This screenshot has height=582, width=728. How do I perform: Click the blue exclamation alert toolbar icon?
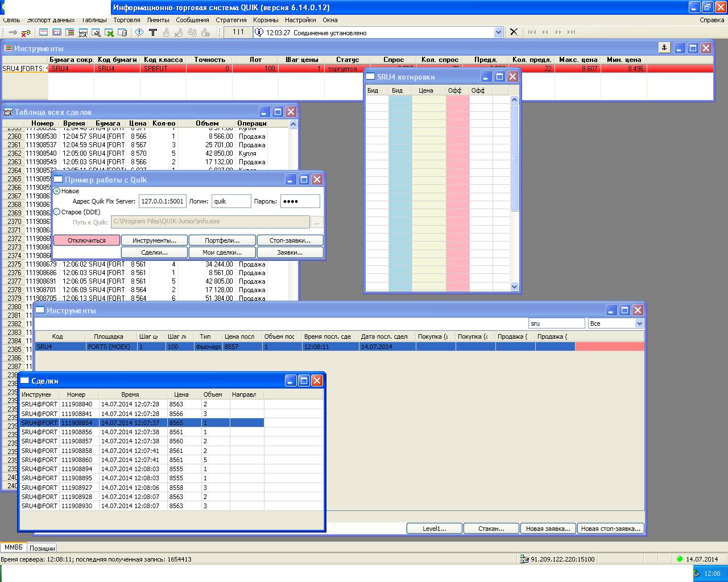click(139, 32)
